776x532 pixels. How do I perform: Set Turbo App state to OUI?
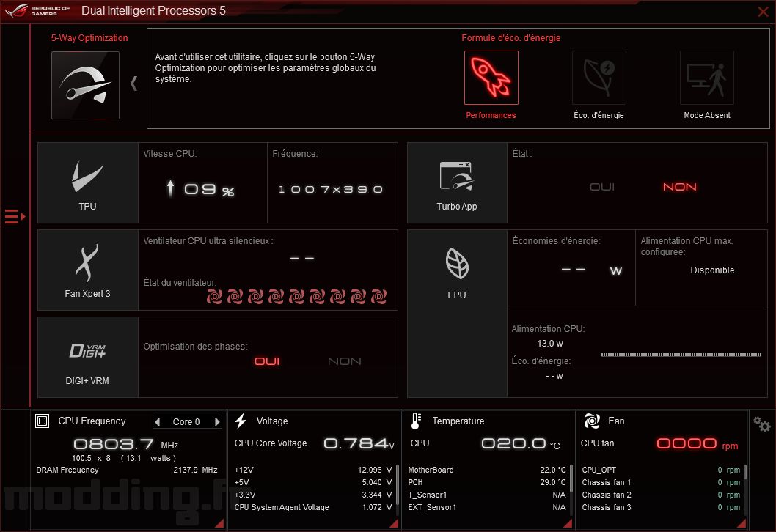point(601,187)
